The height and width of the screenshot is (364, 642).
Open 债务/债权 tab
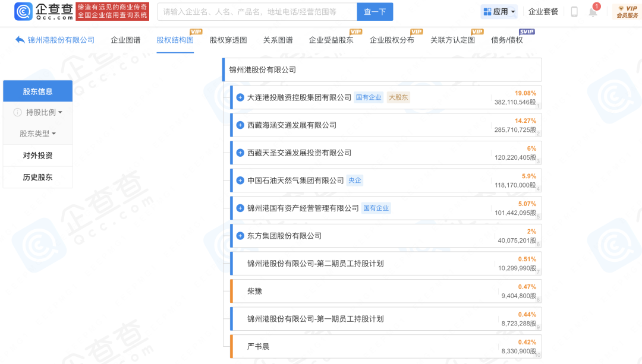(x=507, y=40)
